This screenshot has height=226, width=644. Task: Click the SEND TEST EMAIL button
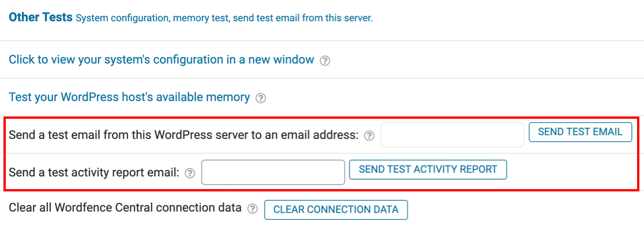580,132
